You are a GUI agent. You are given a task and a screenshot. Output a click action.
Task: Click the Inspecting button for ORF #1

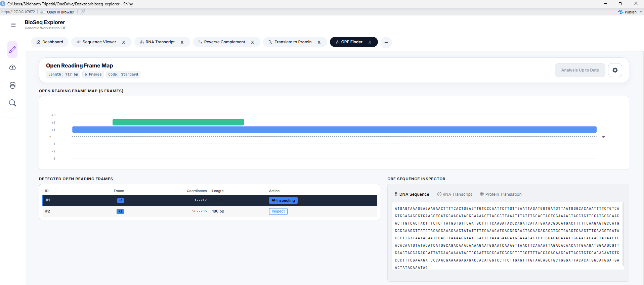point(283,200)
